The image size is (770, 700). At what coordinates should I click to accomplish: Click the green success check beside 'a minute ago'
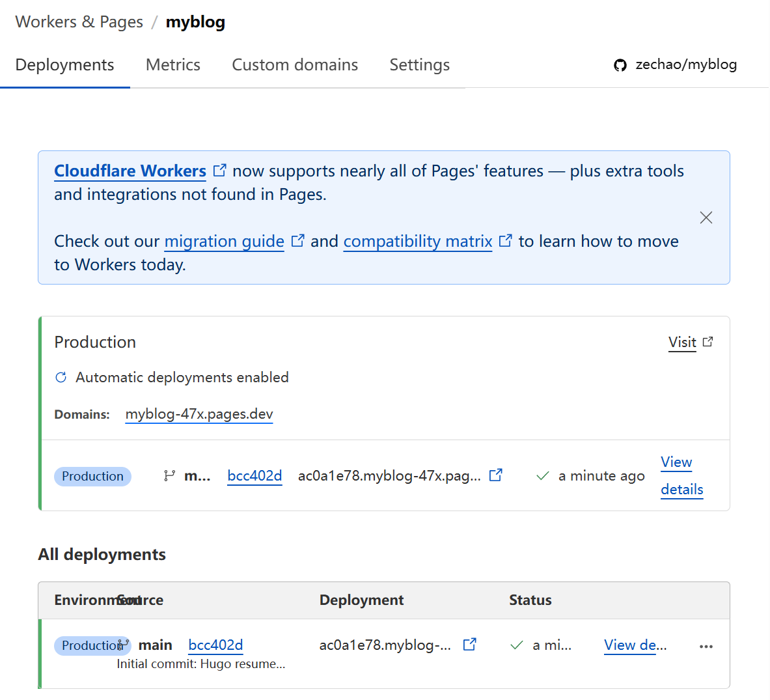[543, 476]
